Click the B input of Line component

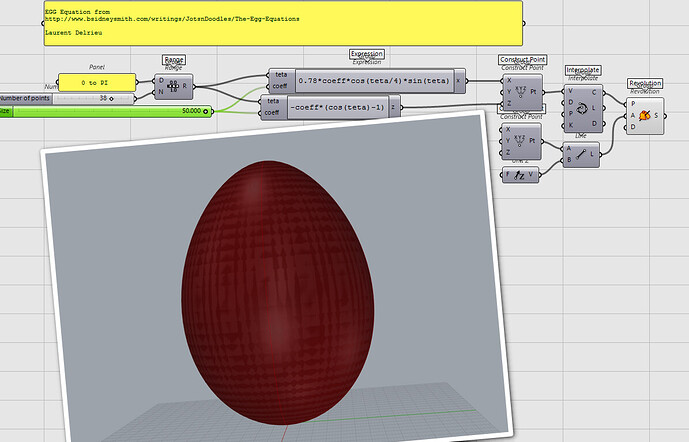569,160
